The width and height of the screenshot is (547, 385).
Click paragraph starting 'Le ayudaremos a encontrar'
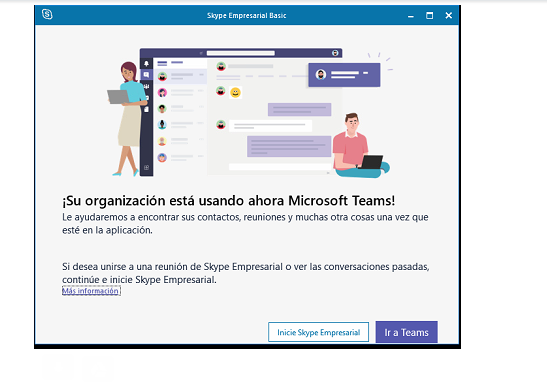(245, 224)
